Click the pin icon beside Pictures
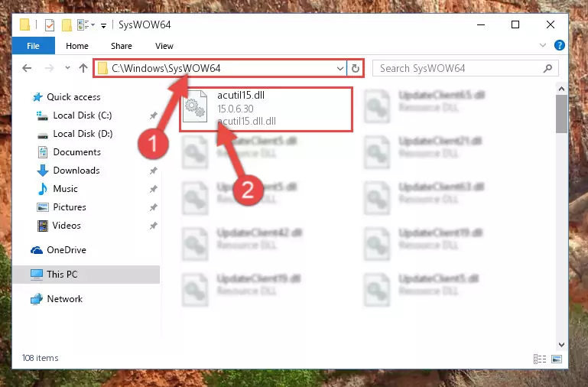The width and height of the screenshot is (588, 387). 154,207
